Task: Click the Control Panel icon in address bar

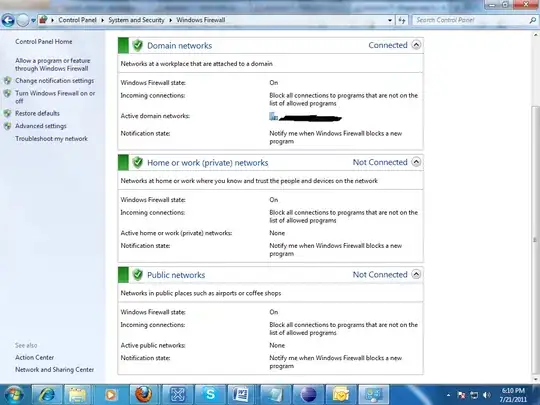Action: tap(43, 20)
